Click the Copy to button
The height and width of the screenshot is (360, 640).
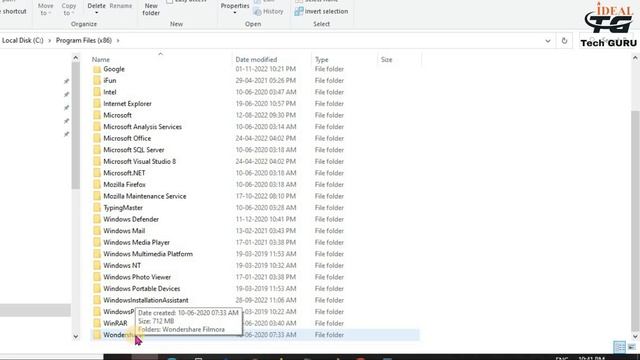click(69, 9)
